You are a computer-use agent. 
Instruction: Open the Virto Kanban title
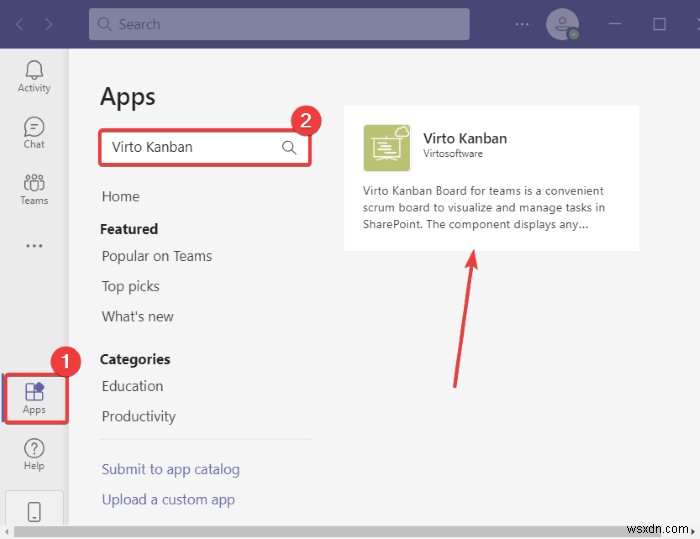tap(465, 138)
